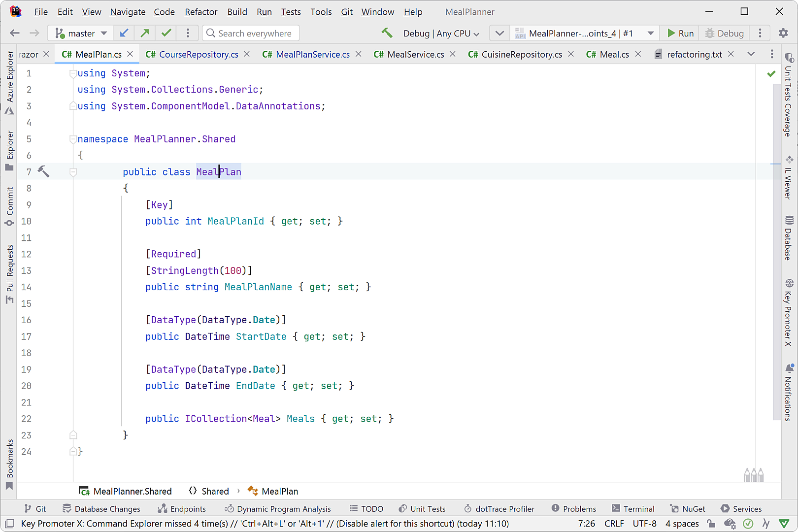Screen dimensions: 798x532
Task: Open master branch dropdown
Action: 81,33
